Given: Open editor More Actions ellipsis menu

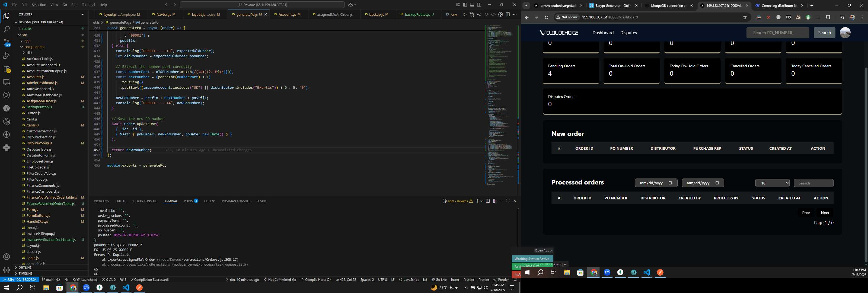Looking at the screenshot, I should (515, 14).
